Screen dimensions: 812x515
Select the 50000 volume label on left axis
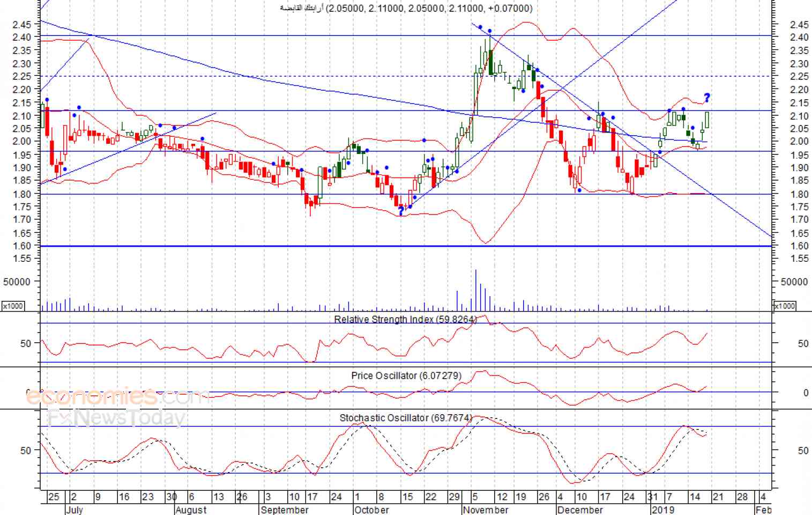pos(17,282)
